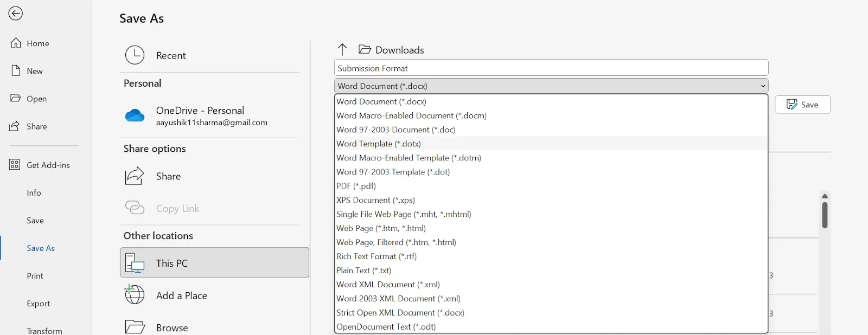This screenshot has height=335, width=868.
Task: Click the sidebar Share label
Action: click(37, 126)
